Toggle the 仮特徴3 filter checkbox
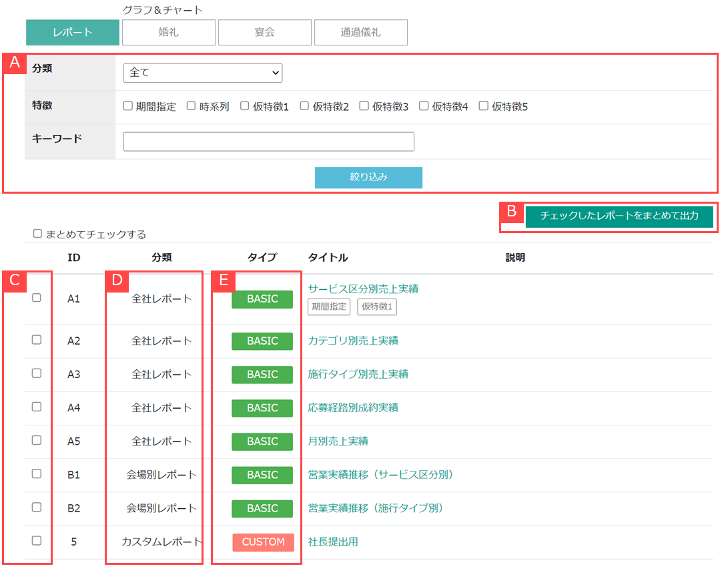This screenshot has width=728, height=565. click(364, 106)
